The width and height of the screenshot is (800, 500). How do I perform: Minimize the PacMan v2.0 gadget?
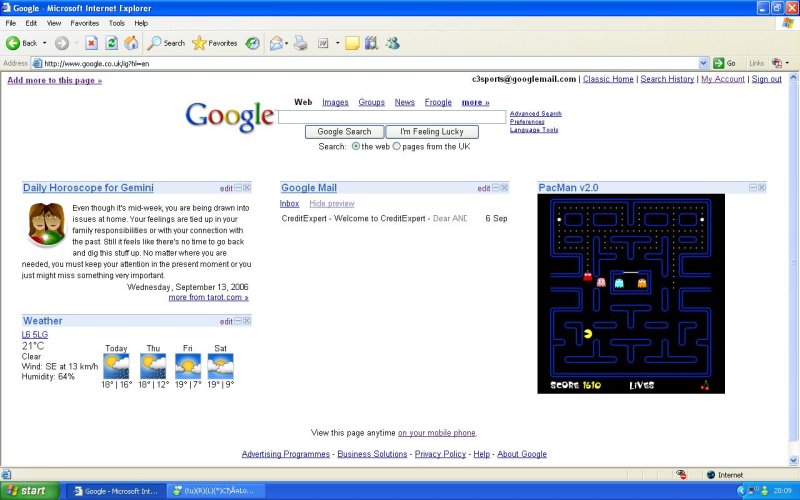click(751, 187)
